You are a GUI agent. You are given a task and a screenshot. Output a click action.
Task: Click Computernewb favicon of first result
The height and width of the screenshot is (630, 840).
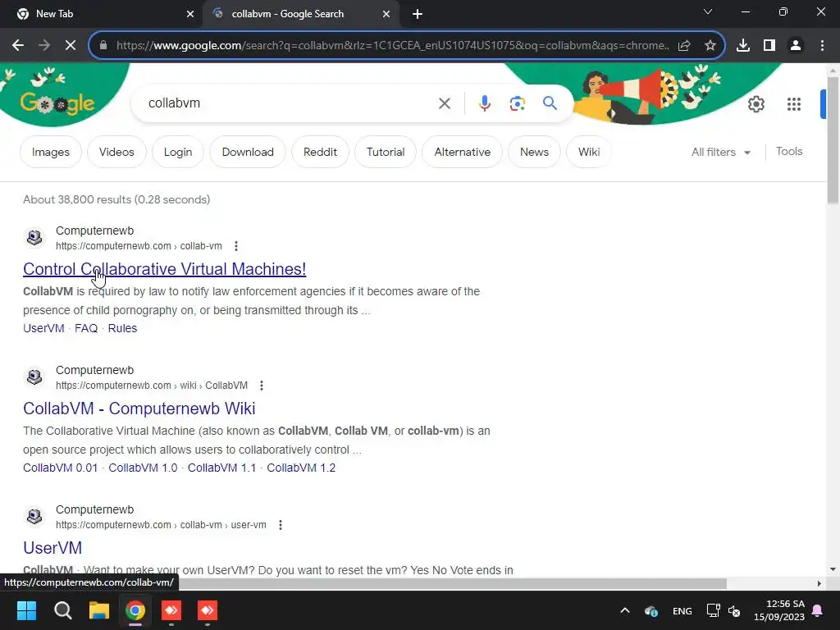[x=34, y=237]
